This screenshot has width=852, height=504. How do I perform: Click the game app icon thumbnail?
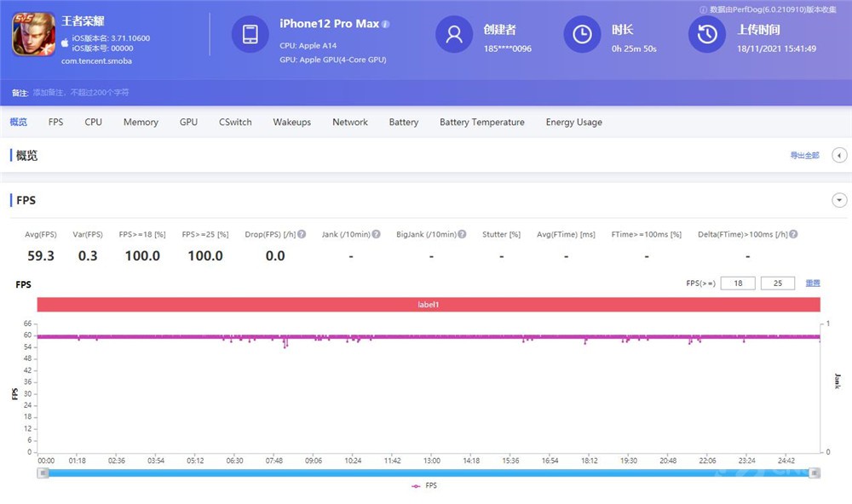coord(34,34)
